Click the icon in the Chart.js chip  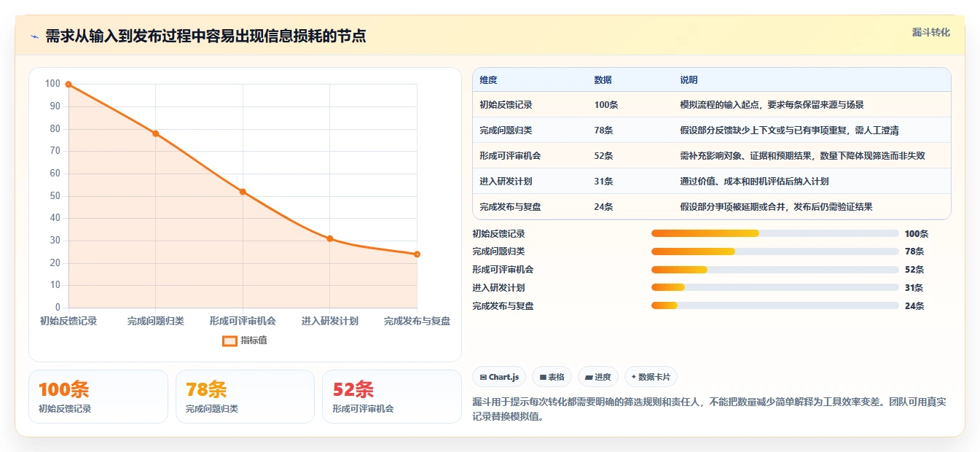(x=483, y=378)
